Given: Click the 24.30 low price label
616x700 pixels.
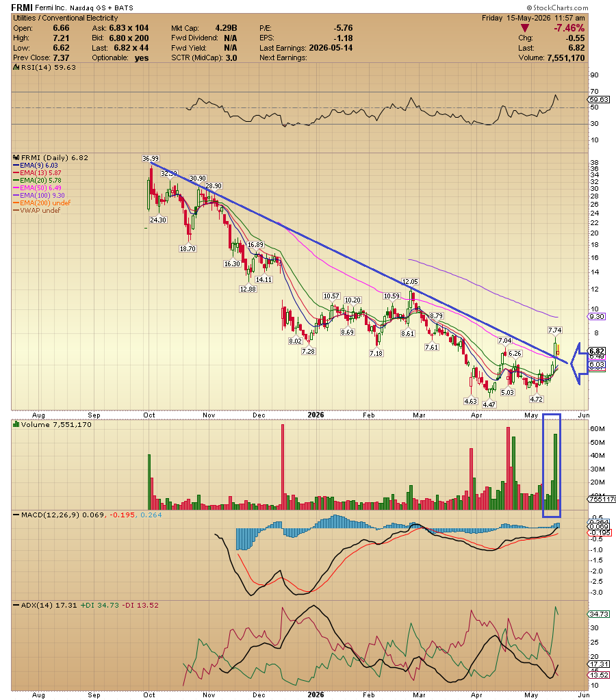Looking at the screenshot, I should point(158,220).
